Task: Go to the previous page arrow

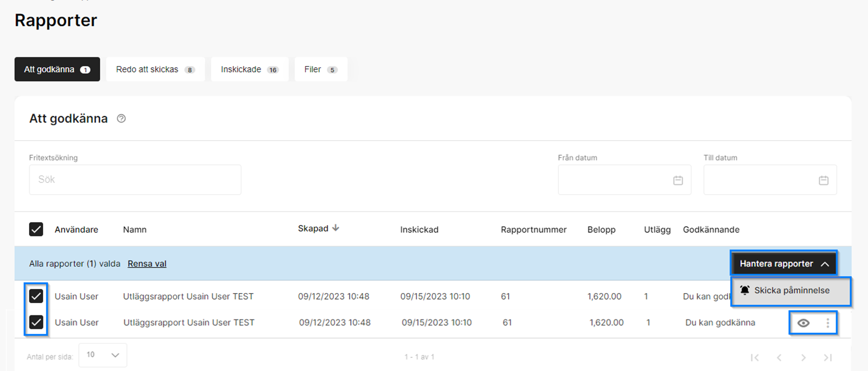Action: pyautogui.click(x=779, y=357)
